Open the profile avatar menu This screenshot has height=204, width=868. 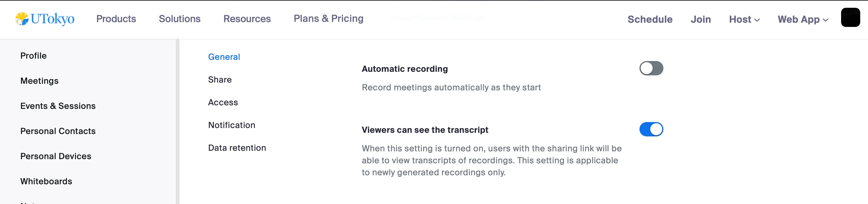(850, 17)
